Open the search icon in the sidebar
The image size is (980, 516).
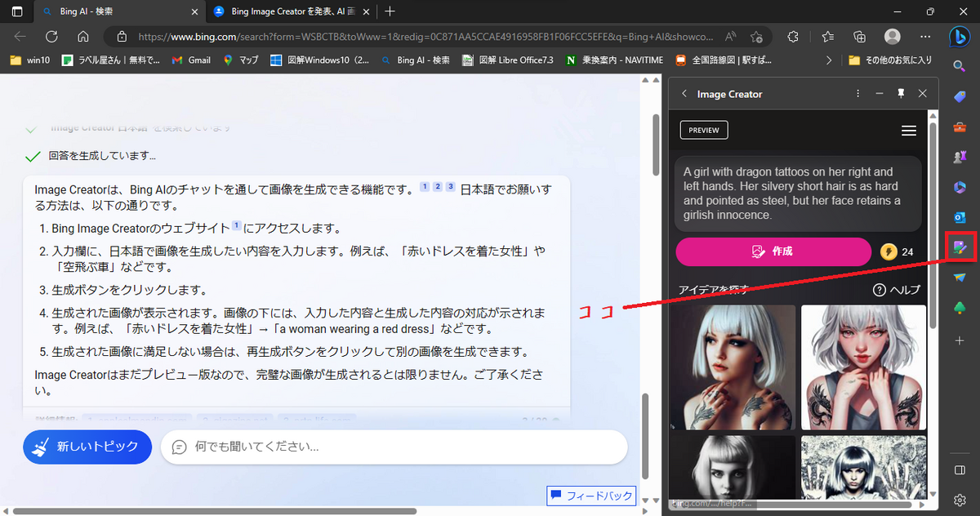959,66
